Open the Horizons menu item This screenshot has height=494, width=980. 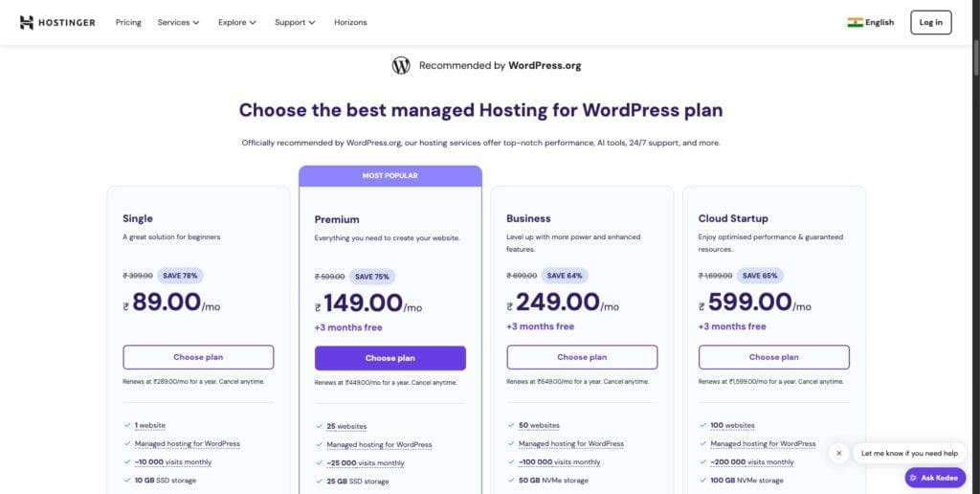(x=350, y=22)
